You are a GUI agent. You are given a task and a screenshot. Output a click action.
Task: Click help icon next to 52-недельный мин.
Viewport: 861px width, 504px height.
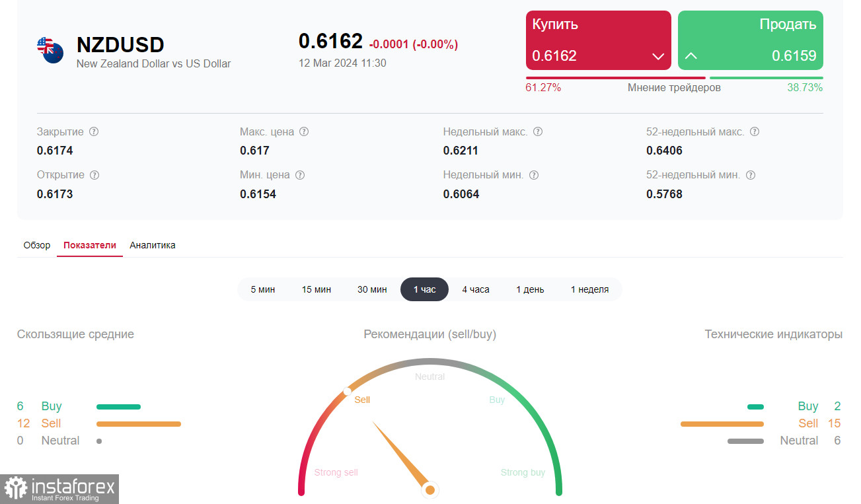click(751, 175)
